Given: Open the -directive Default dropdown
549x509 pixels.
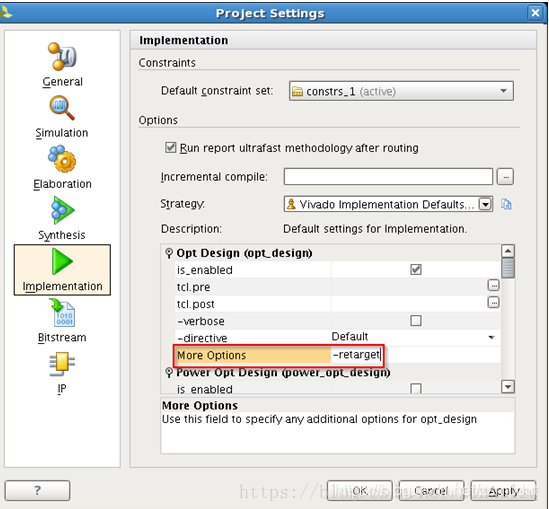Looking at the screenshot, I should (x=491, y=337).
